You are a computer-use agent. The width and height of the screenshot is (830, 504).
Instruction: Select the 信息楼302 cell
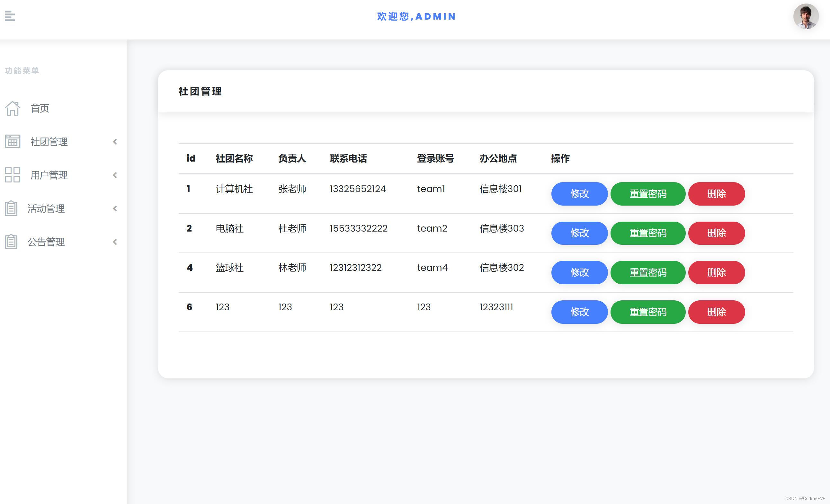(502, 268)
